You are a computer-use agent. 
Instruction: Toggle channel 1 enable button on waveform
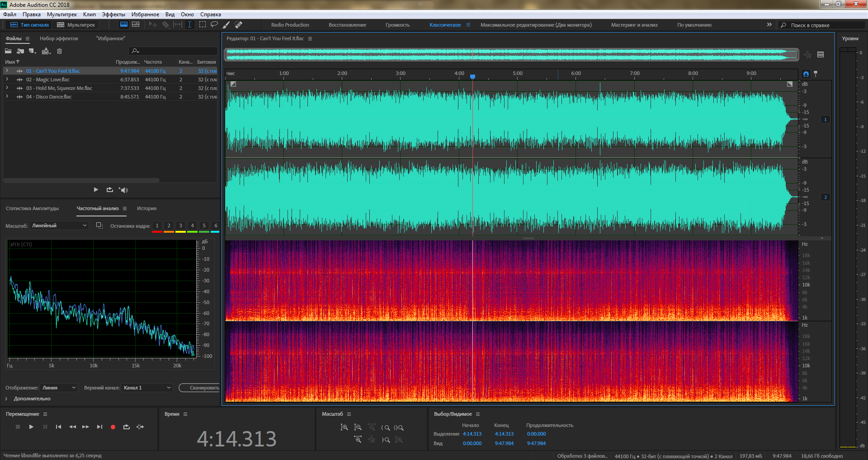coord(826,120)
